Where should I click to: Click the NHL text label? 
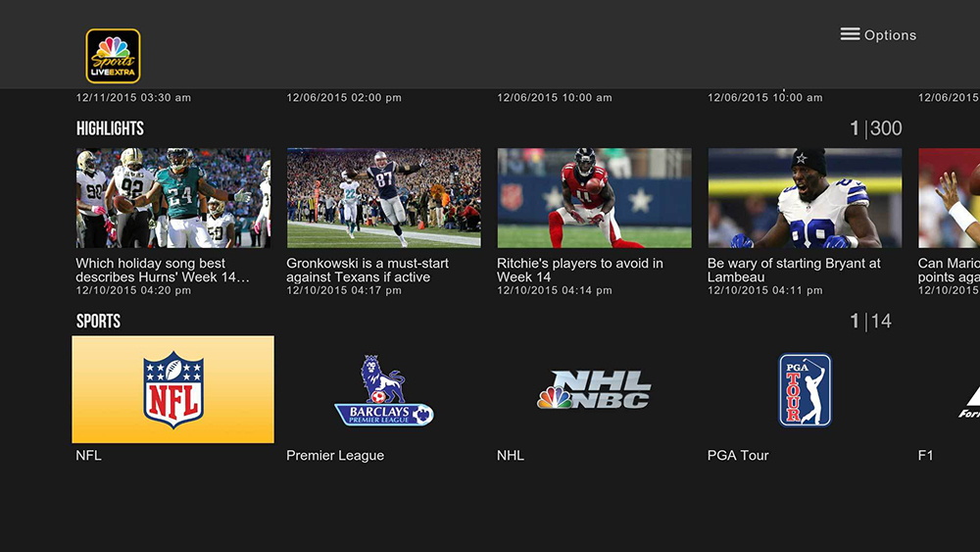coord(511,455)
